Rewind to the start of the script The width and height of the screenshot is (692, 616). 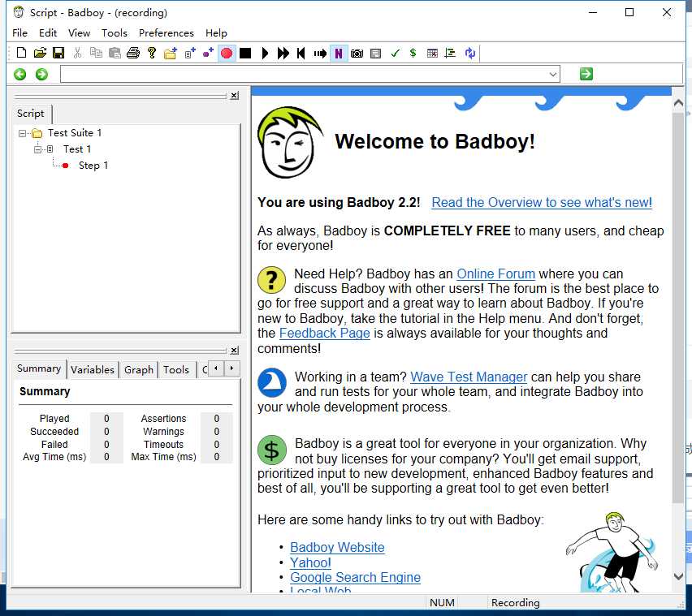(301, 54)
